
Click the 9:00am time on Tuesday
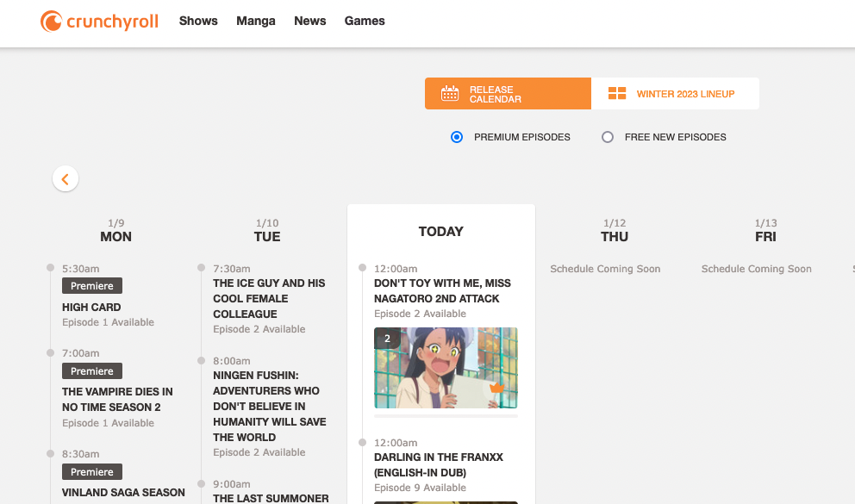point(232,484)
